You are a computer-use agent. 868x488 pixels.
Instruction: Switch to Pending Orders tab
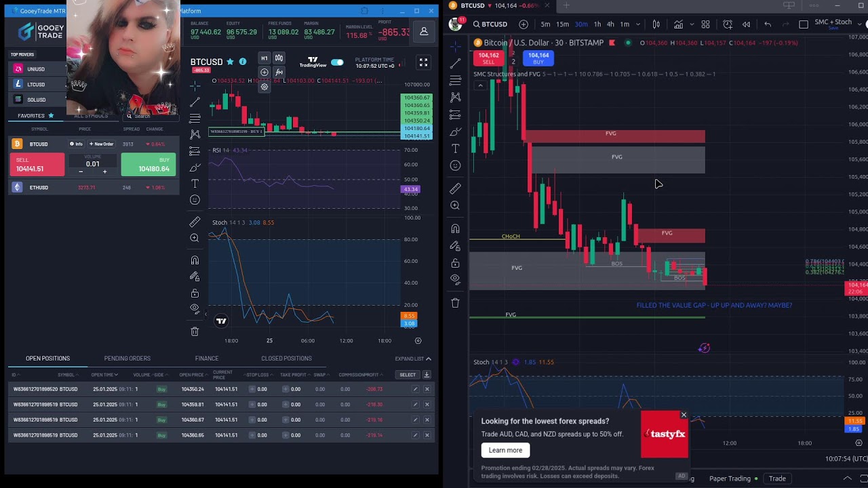pos(127,359)
